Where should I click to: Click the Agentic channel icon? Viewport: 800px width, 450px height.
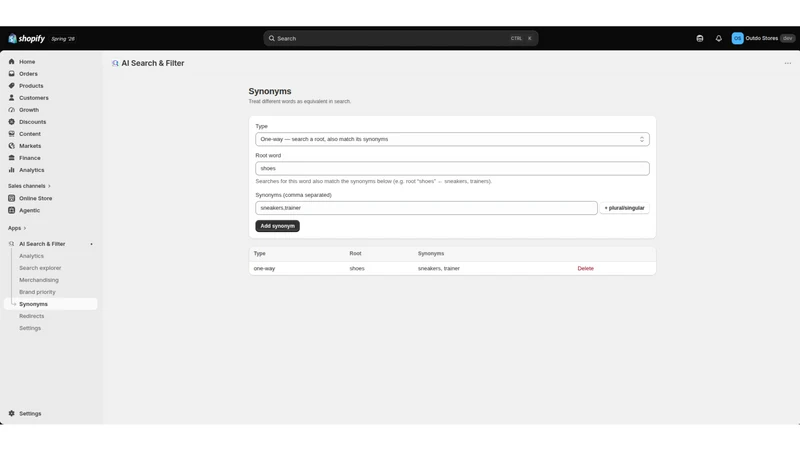coord(11,210)
